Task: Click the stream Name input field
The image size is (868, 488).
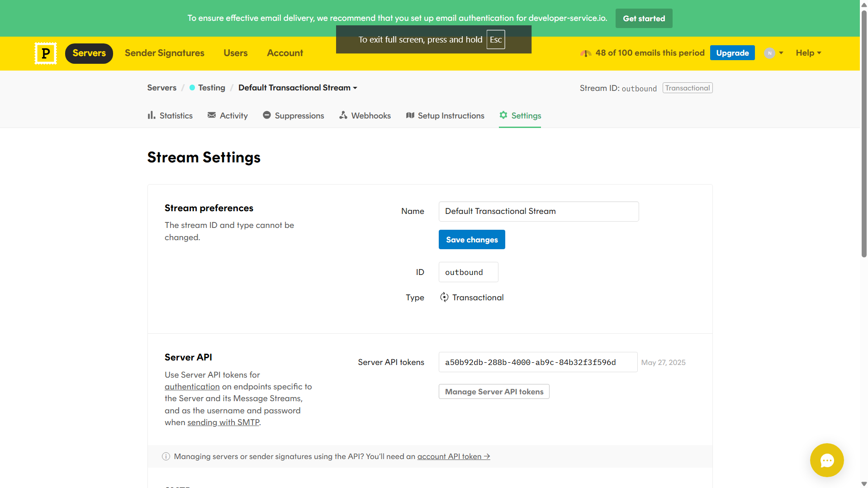Action: coord(538,211)
